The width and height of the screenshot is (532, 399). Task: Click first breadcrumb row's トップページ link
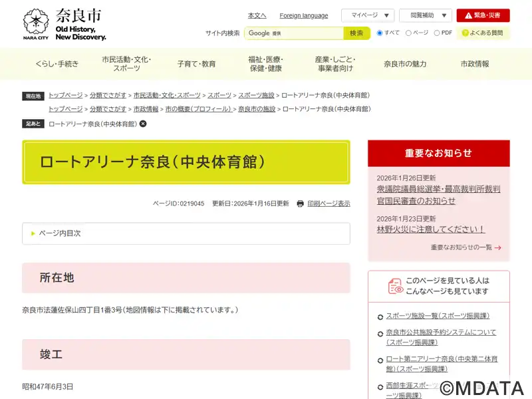65,95
